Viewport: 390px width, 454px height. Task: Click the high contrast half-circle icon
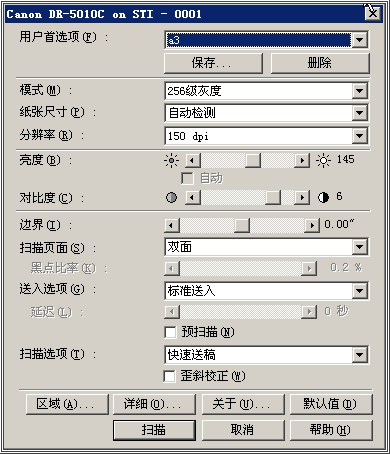[x=323, y=198]
